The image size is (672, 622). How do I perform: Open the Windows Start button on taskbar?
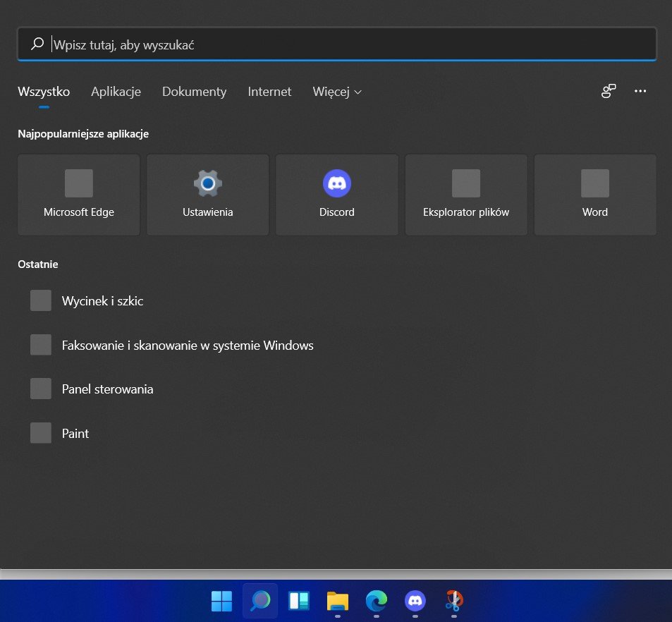pyautogui.click(x=221, y=601)
